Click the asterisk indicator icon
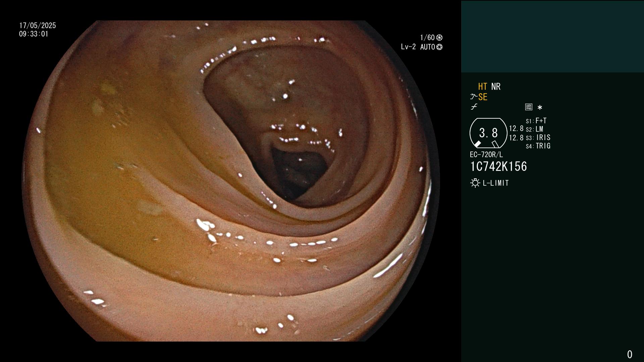644x362 pixels. (x=540, y=107)
